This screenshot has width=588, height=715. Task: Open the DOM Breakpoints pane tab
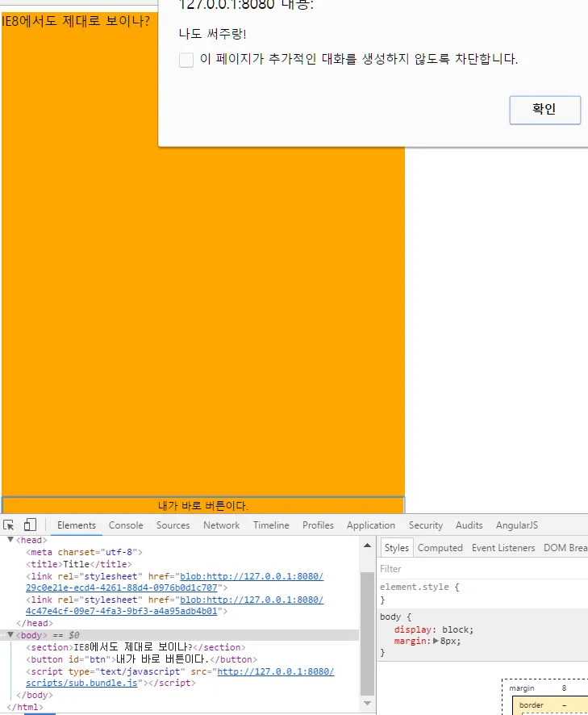[x=565, y=548]
